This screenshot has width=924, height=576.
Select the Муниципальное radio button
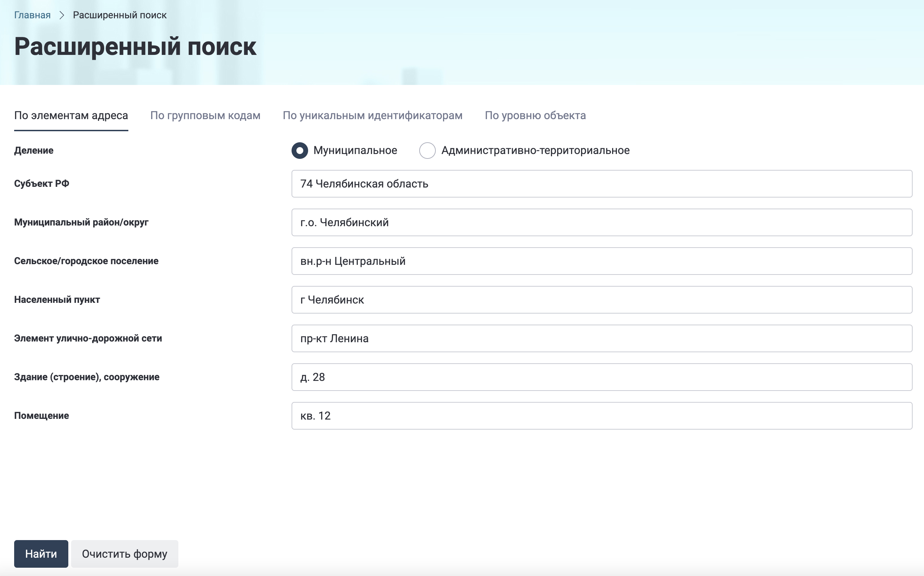click(x=299, y=151)
